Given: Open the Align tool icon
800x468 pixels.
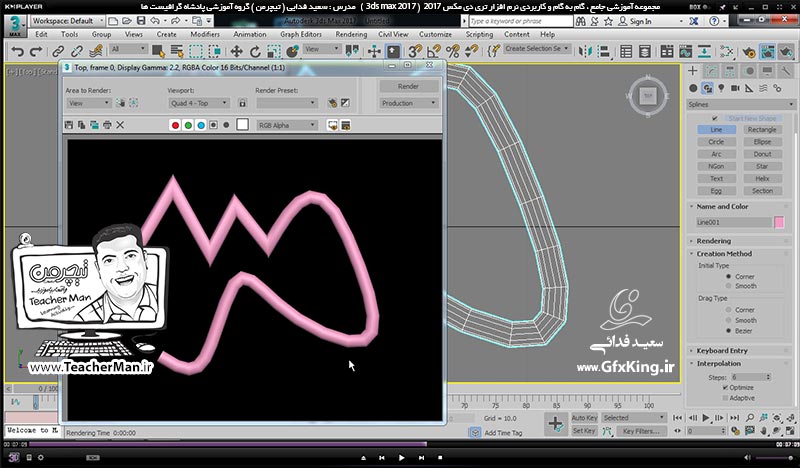Looking at the screenshot, I should click(604, 51).
